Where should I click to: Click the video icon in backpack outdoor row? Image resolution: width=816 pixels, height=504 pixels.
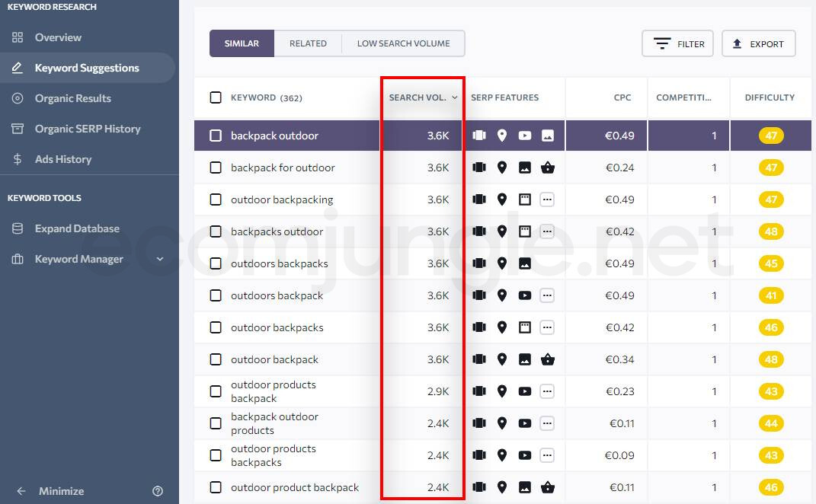[x=524, y=136]
